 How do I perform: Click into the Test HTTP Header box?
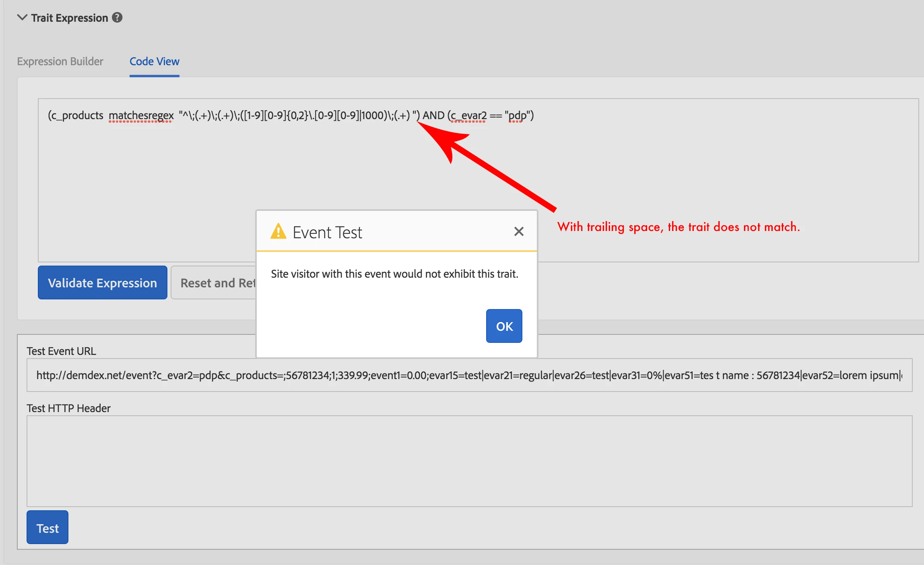(469, 461)
